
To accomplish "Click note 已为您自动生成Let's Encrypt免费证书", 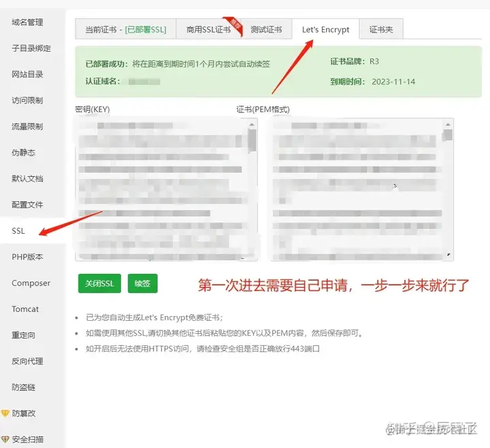I will pyautogui.click(x=154, y=317).
